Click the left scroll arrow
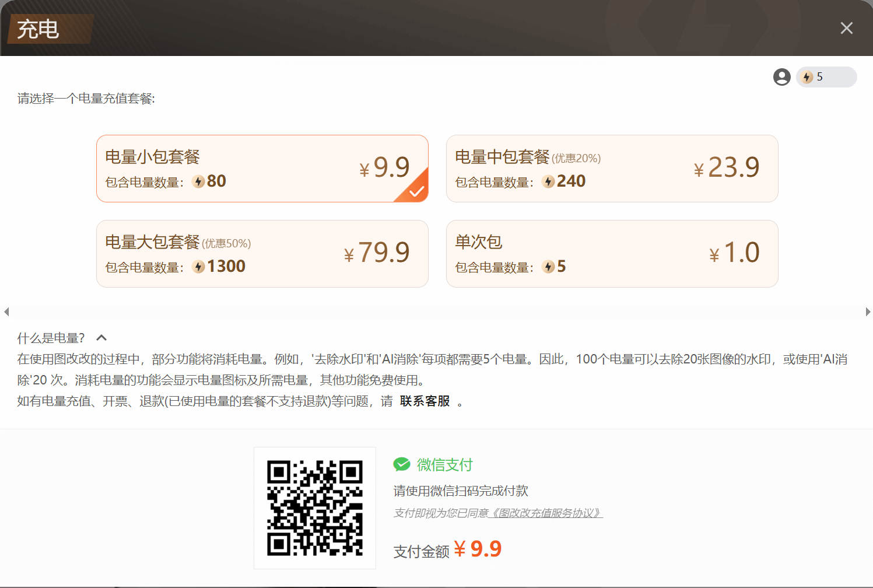873x588 pixels. (6, 311)
